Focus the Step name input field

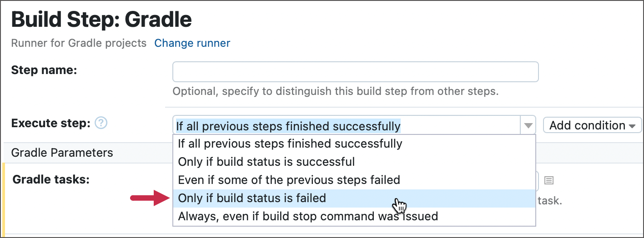tap(355, 72)
